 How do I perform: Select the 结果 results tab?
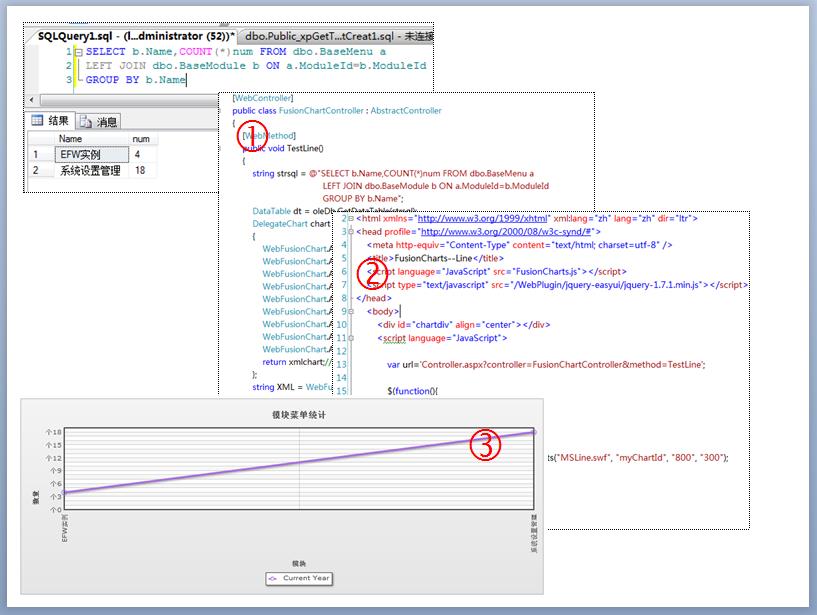pyautogui.click(x=51, y=121)
